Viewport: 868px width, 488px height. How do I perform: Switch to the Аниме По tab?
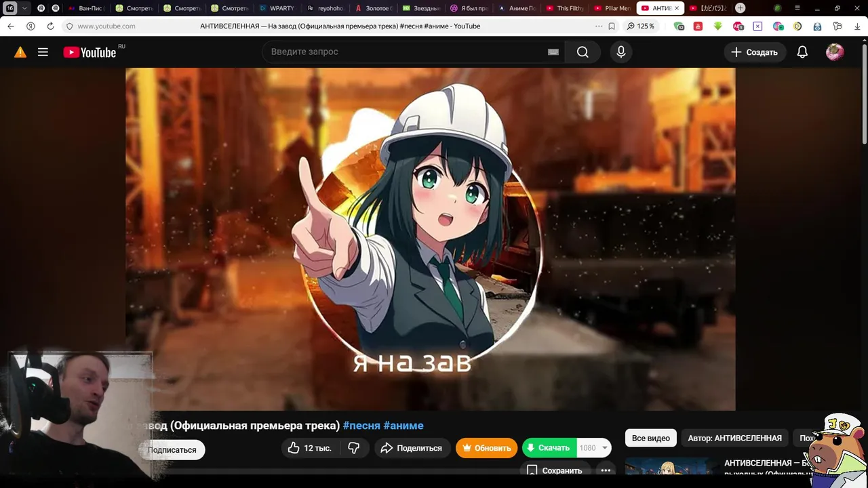click(x=517, y=8)
